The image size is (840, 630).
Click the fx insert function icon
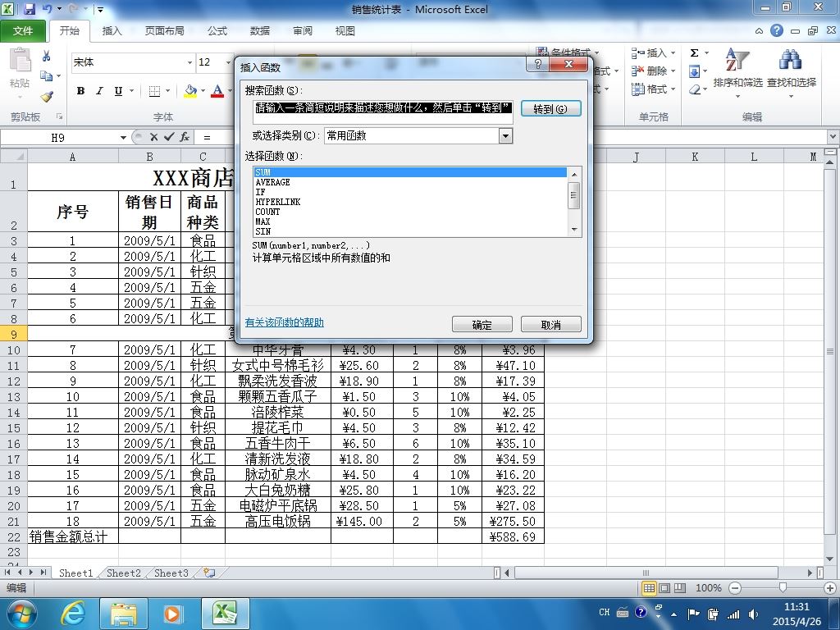tap(185, 137)
